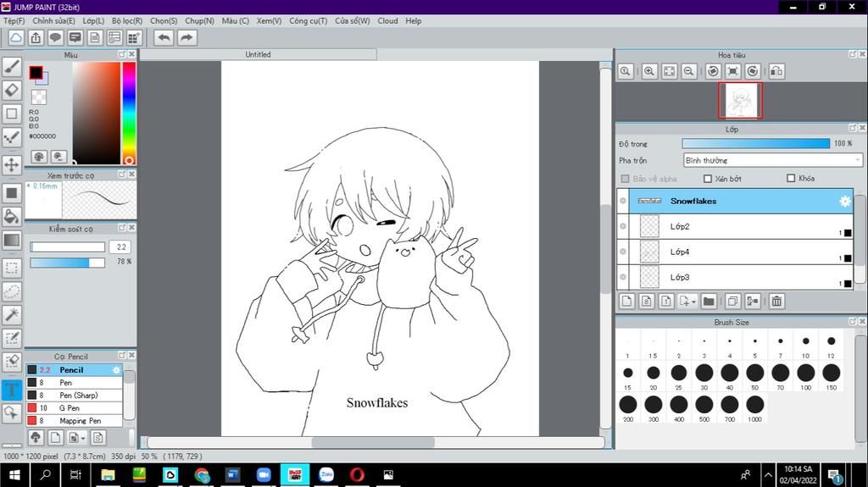Viewport: 868px width, 487px height.
Task: Open Word from the Windows taskbar
Action: [232, 475]
